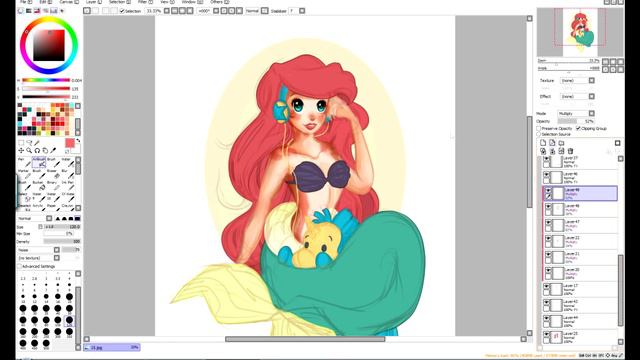The height and width of the screenshot is (360, 640).
Task: Open the Layer menu
Action: pos(94,2)
